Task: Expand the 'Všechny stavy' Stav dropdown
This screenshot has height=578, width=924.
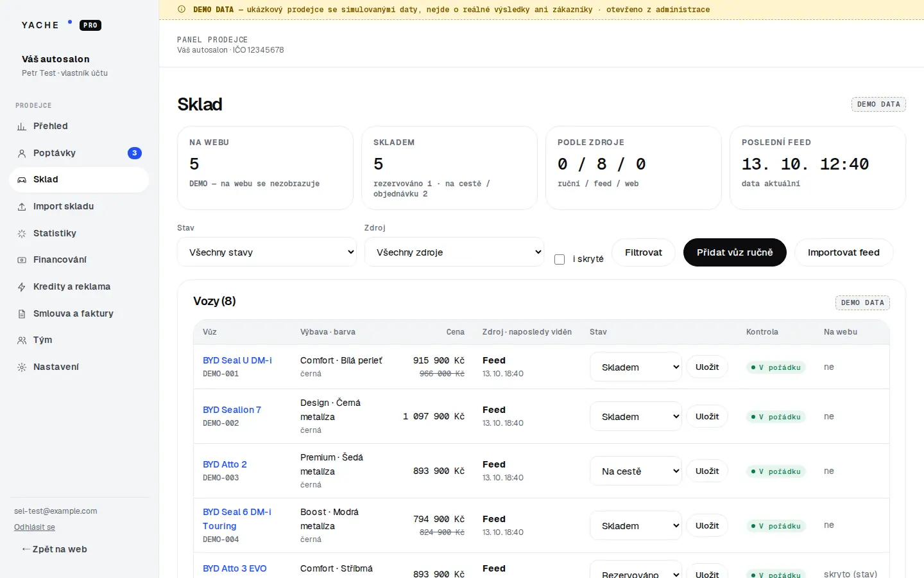Action: coord(267,252)
